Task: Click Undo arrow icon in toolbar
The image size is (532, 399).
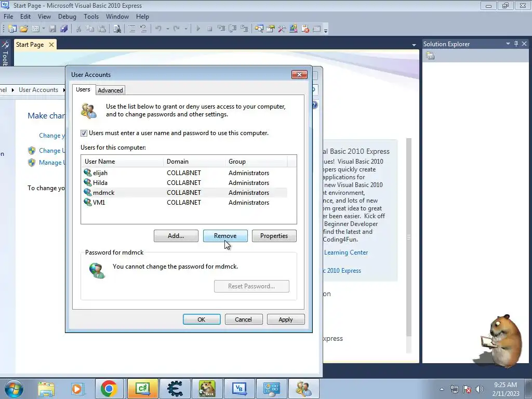Action: tap(158, 29)
